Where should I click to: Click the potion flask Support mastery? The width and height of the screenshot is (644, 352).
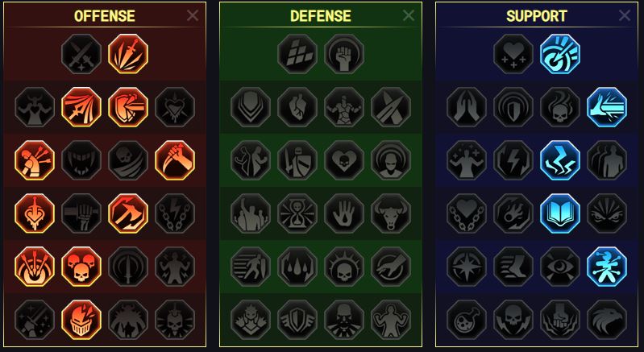[467, 320]
